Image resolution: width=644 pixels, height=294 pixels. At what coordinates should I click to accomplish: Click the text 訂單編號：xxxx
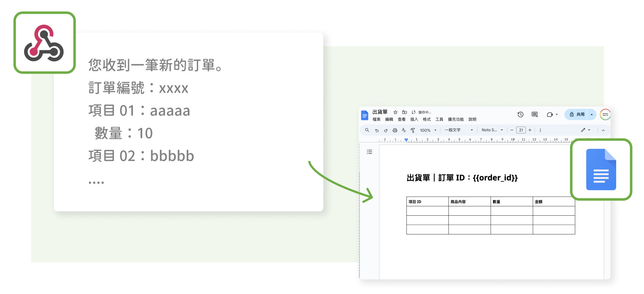click(x=138, y=88)
